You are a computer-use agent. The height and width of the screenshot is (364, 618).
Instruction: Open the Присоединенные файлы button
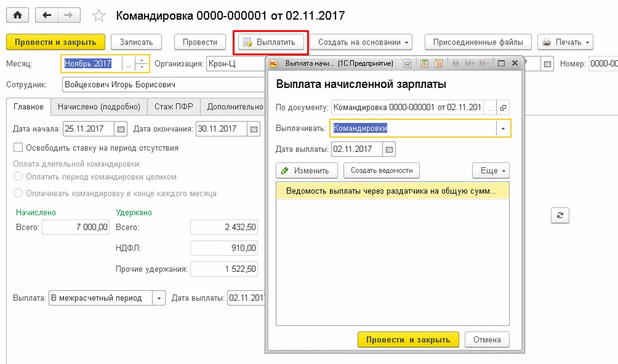pyautogui.click(x=478, y=42)
